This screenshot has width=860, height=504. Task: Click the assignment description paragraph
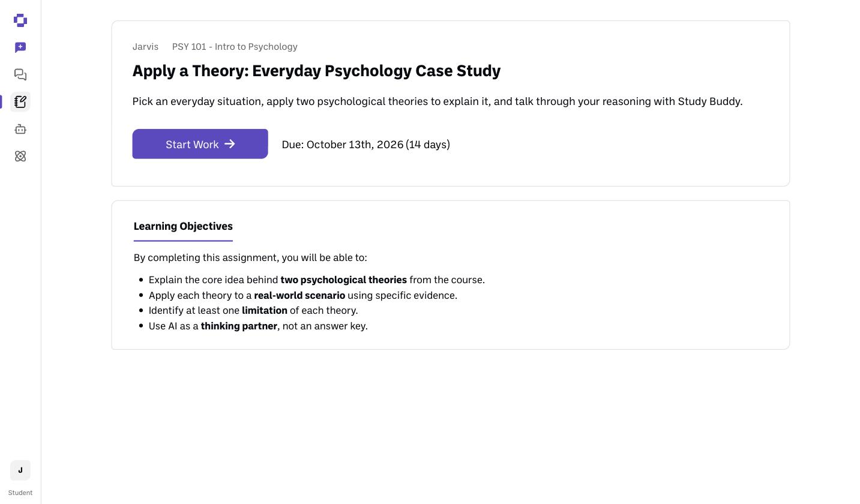(x=438, y=101)
